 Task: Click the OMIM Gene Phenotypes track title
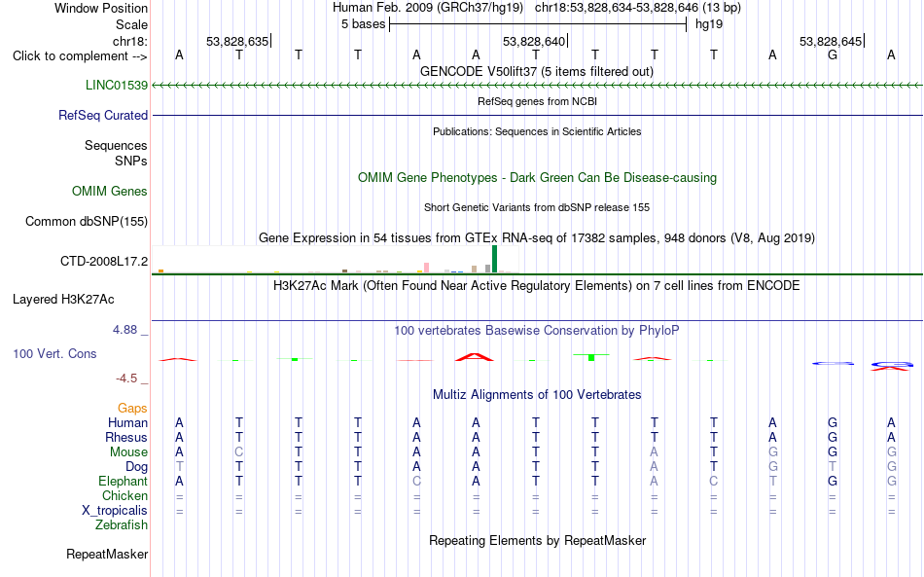pyautogui.click(x=537, y=177)
